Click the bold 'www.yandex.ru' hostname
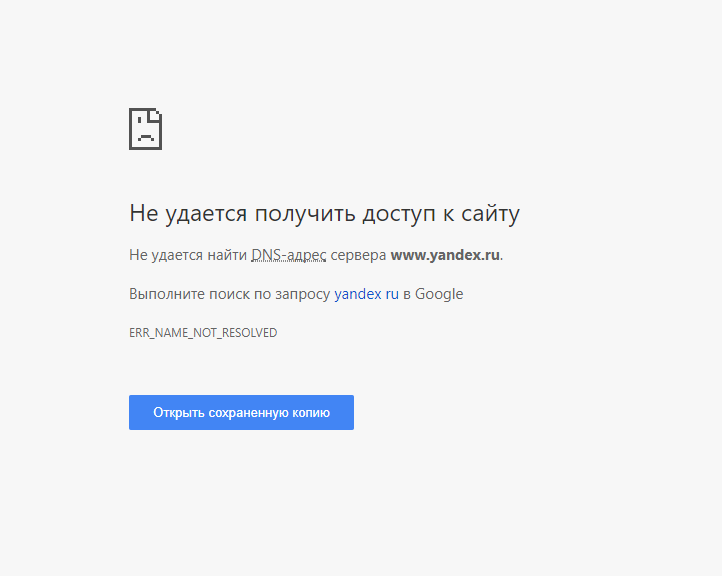Viewport: 722px width, 576px height. [x=445, y=255]
